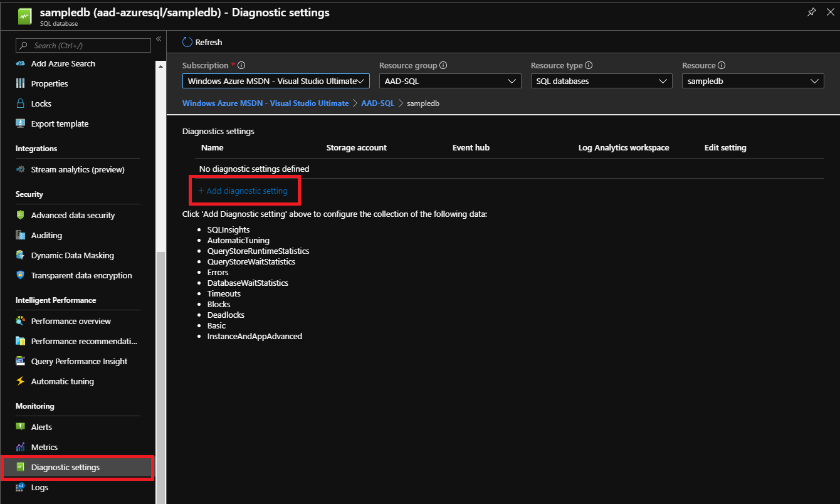The width and height of the screenshot is (840, 504).
Task: Click Add diagnostic setting link
Action: 244,191
